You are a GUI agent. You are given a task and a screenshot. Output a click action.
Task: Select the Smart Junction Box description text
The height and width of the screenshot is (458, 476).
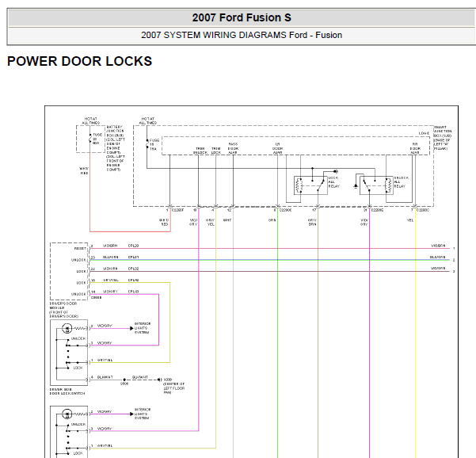point(443,138)
